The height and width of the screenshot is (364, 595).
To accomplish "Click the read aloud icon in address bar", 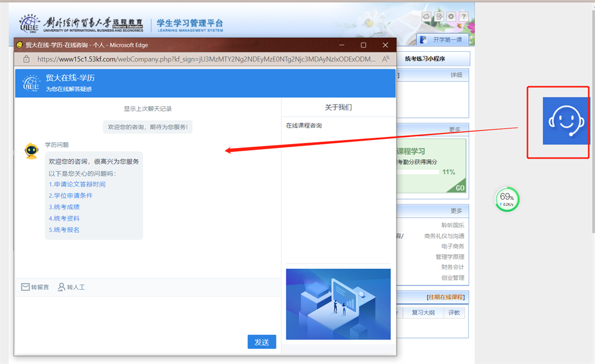I will [386, 59].
